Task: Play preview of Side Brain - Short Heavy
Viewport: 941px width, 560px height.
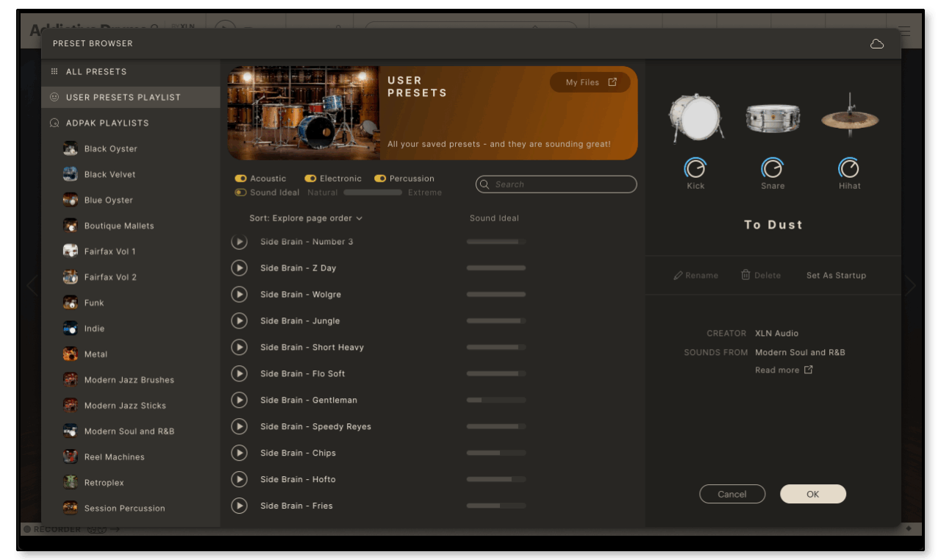Action: coord(239,348)
